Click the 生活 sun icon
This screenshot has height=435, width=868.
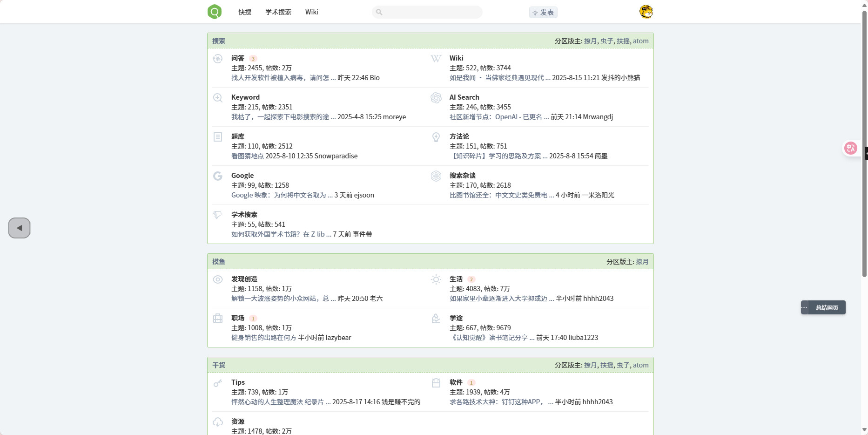(x=436, y=279)
